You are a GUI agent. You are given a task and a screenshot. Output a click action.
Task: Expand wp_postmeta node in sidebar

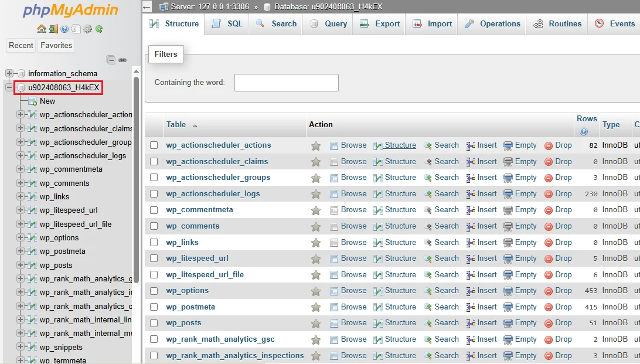pyautogui.click(x=20, y=251)
